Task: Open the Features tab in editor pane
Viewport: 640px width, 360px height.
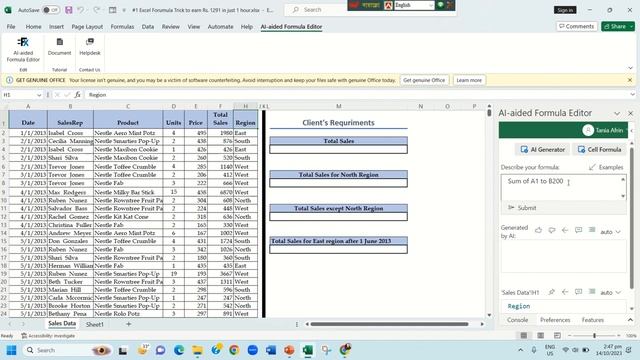Action: click(593, 320)
